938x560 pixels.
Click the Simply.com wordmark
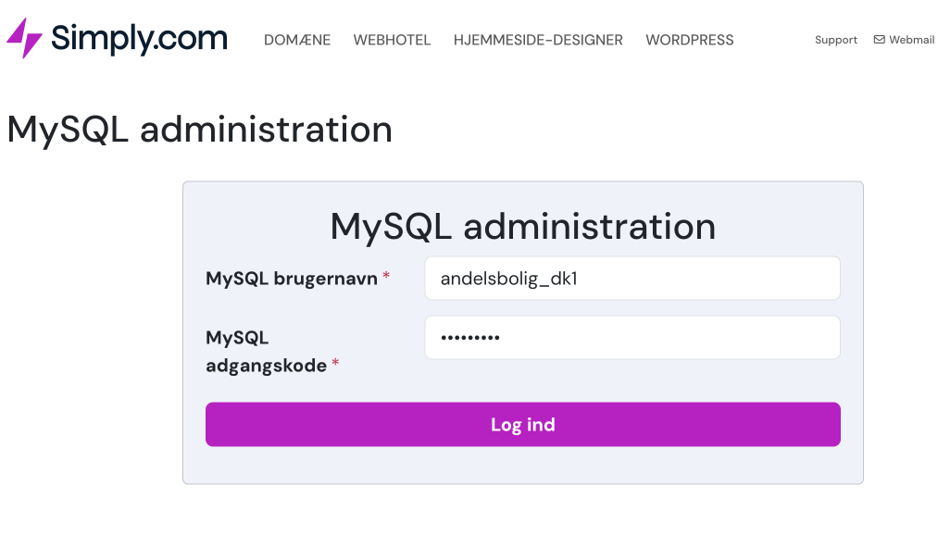(140, 38)
